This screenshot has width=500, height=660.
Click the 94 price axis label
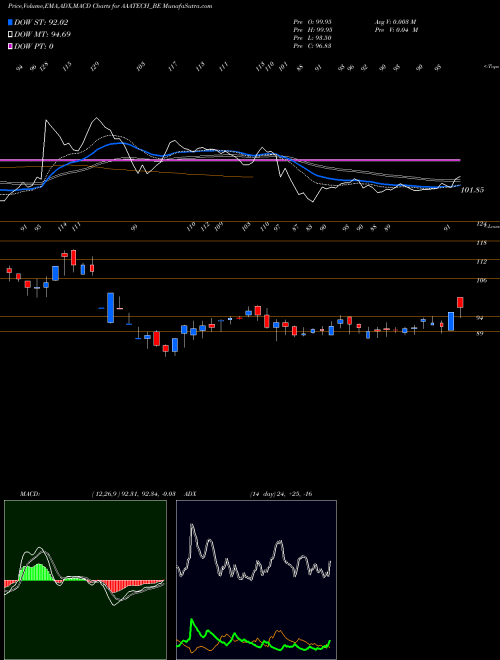pos(479,318)
